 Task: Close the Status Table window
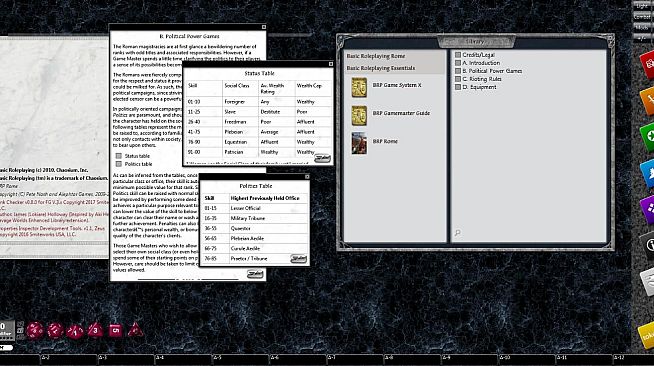(331, 64)
